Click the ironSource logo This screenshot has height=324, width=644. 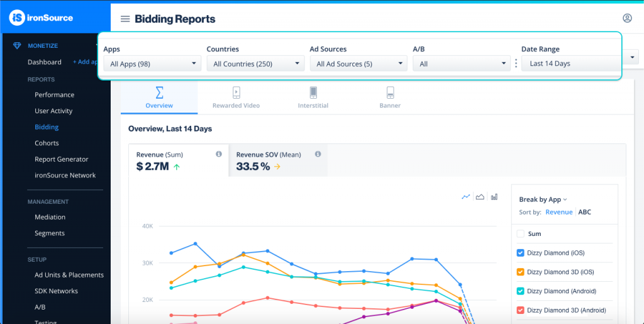pyautogui.click(x=41, y=17)
